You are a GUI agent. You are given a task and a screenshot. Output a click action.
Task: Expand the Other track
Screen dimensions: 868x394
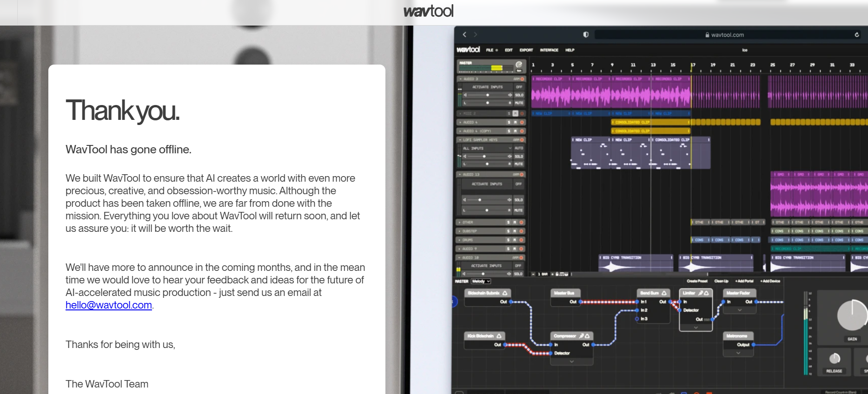click(x=460, y=223)
